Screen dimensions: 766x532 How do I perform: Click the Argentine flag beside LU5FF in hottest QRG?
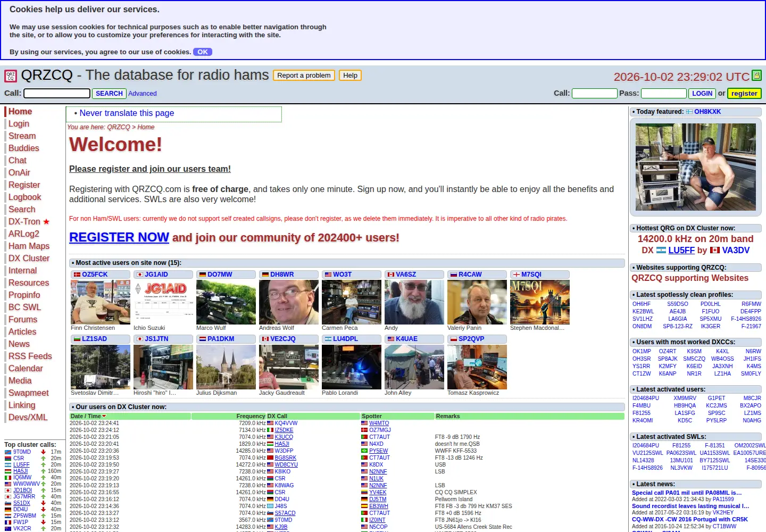tap(661, 250)
